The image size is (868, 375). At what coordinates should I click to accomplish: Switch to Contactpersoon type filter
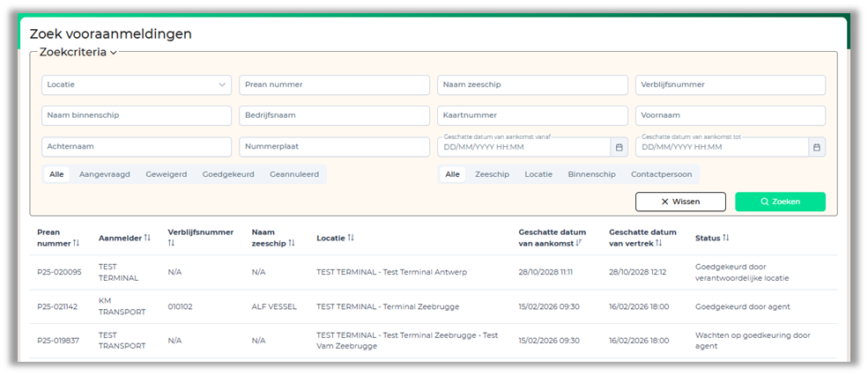click(x=661, y=174)
